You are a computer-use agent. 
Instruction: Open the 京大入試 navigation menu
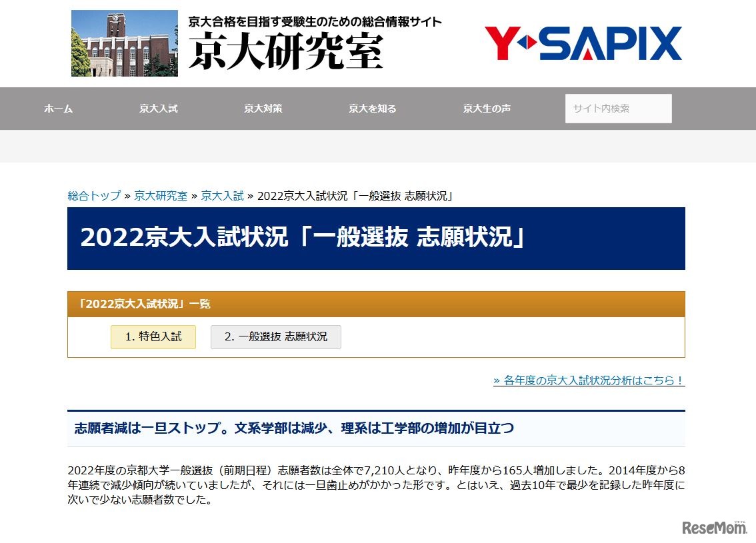(159, 108)
